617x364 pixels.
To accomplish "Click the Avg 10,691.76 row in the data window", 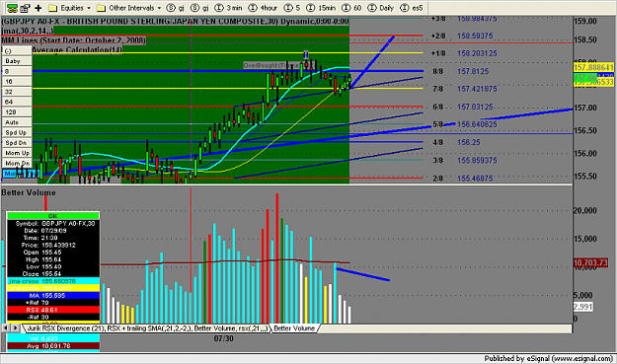I will [x=52, y=346].
